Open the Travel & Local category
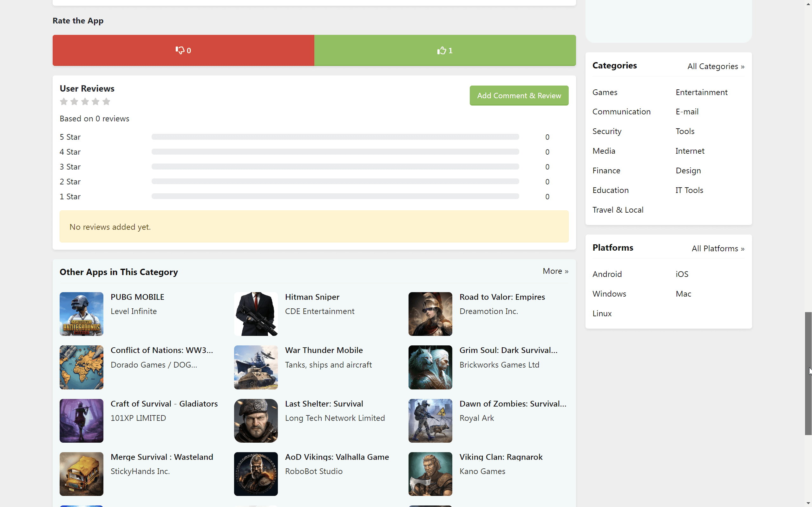The image size is (812, 507). [618, 209]
